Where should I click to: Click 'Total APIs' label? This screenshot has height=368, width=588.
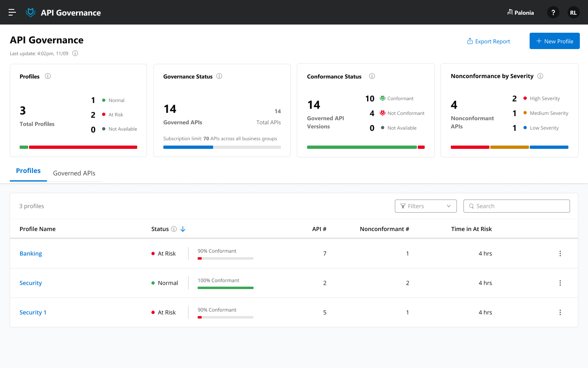click(x=269, y=122)
